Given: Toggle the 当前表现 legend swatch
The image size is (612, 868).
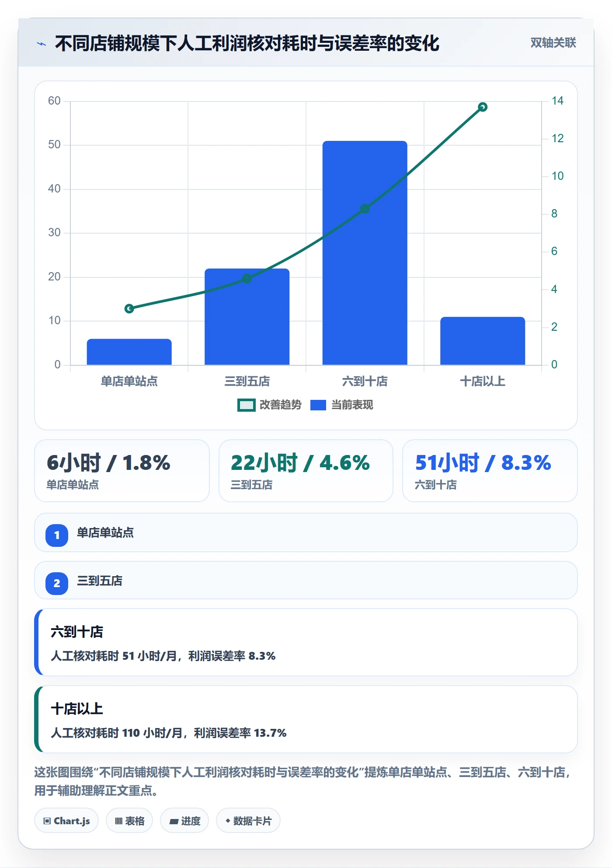Looking at the screenshot, I should coord(318,405).
